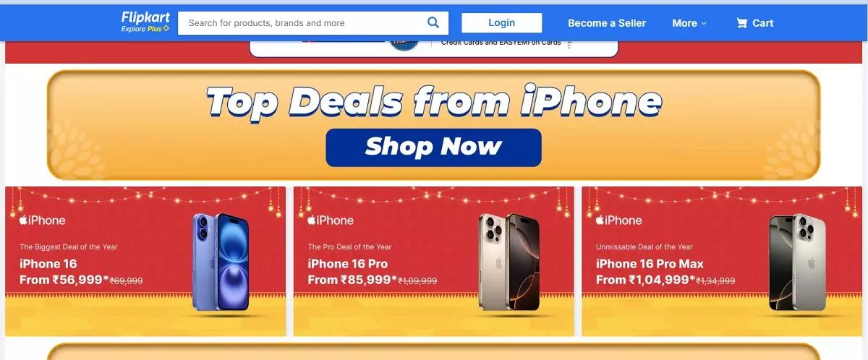Click the Login button
The height and width of the screenshot is (360, 868).
click(501, 23)
